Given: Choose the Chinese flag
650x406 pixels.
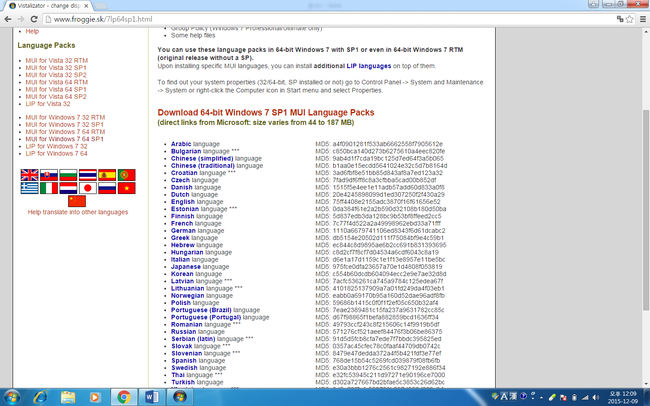Looking at the screenshot, I should (77, 201).
